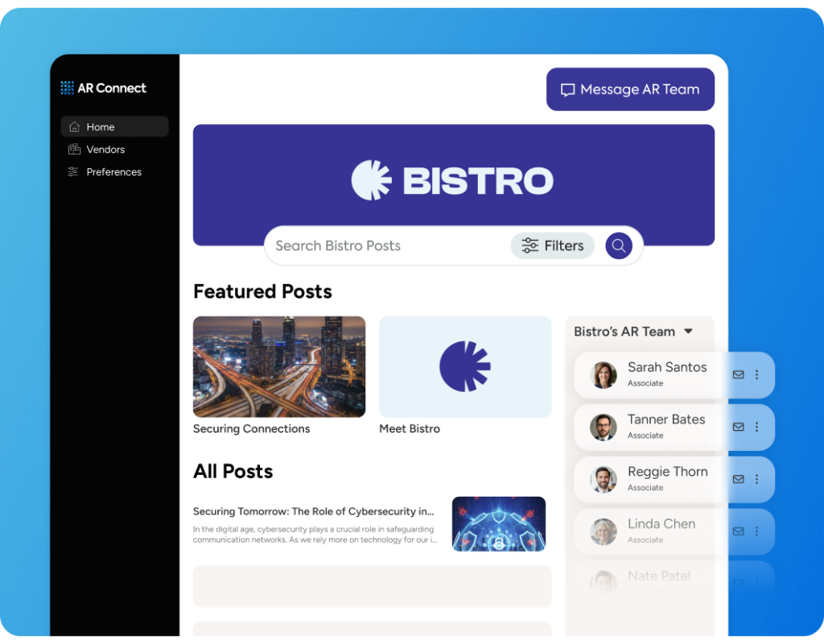Screen dimensions: 824x644
Task: Open the Meet Bistro featured post thumbnail
Action: pyautogui.click(x=464, y=366)
